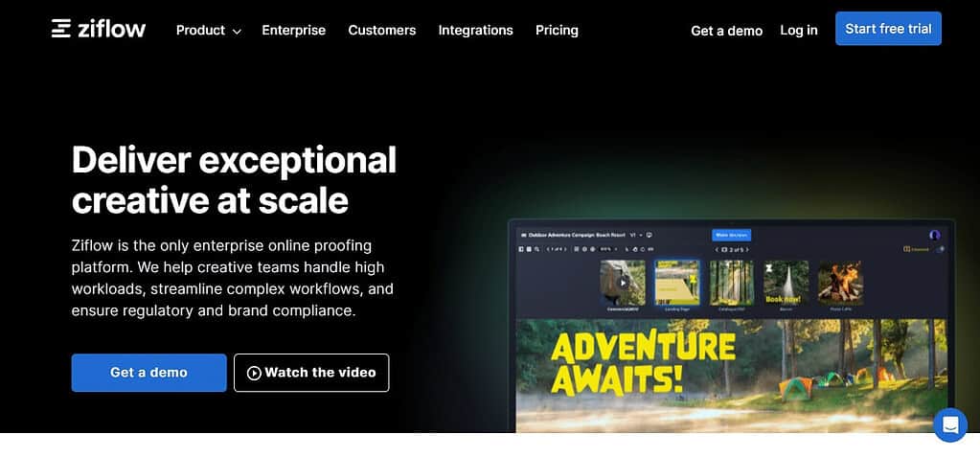Click the Ziflow logo
The image size is (980, 457).
tap(98, 29)
